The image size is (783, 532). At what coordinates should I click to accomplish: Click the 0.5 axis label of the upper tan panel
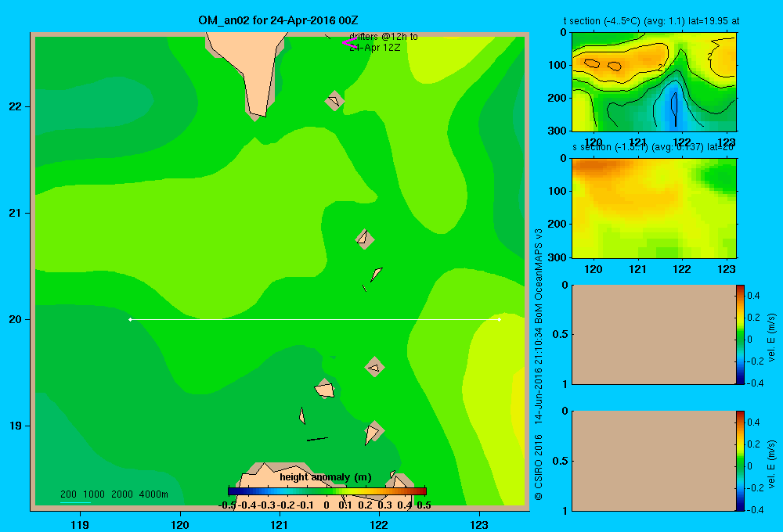(x=561, y=334)
